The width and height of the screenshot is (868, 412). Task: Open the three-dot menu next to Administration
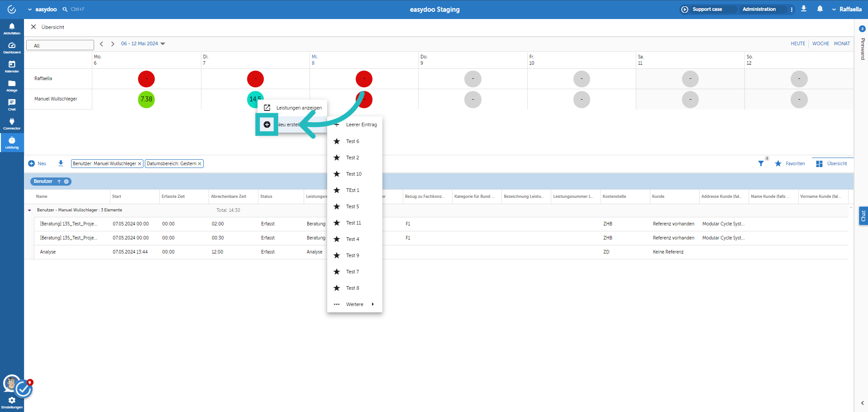coord(792,10)
